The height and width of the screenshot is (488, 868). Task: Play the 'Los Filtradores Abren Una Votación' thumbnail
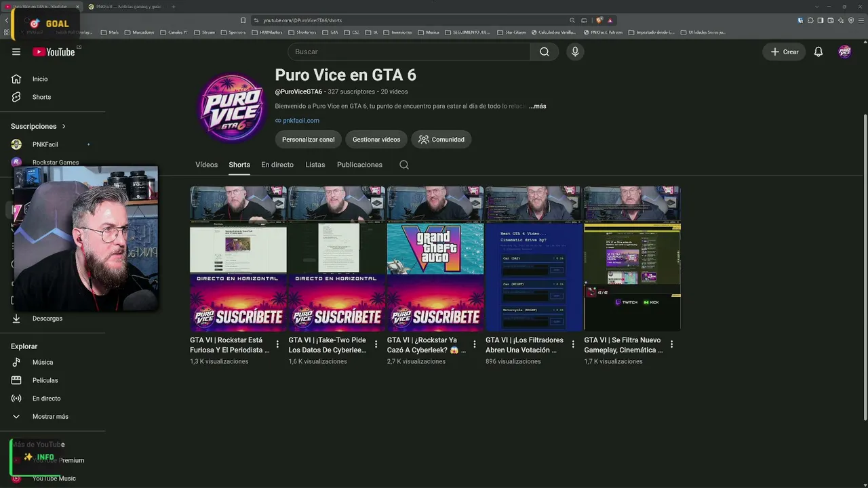coord(534,259)
